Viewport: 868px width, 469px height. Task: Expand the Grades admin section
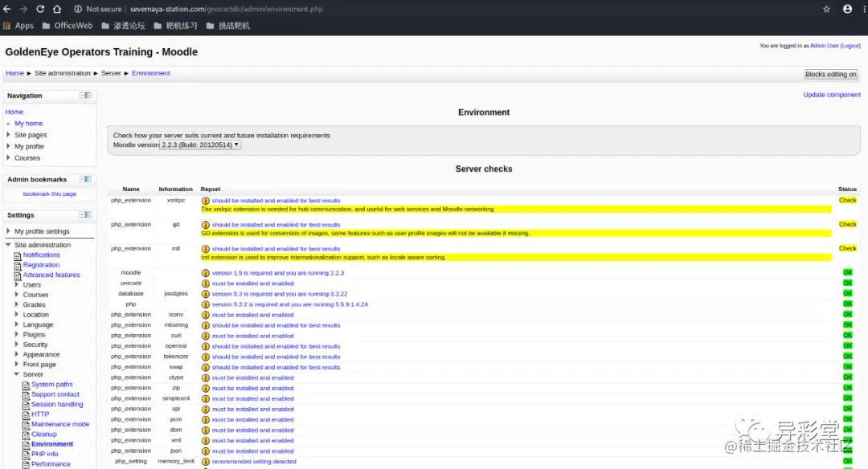(17, 304)
